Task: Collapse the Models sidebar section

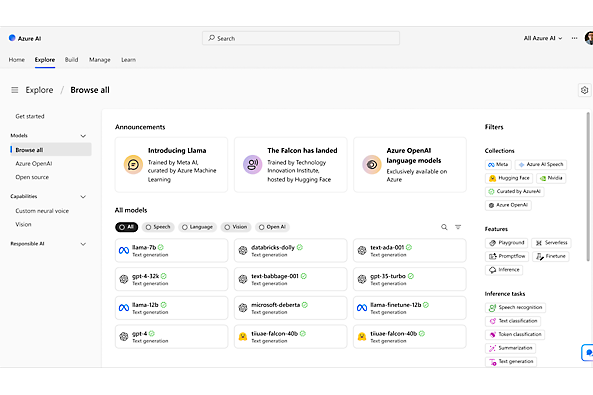Action: pos(83,136)
